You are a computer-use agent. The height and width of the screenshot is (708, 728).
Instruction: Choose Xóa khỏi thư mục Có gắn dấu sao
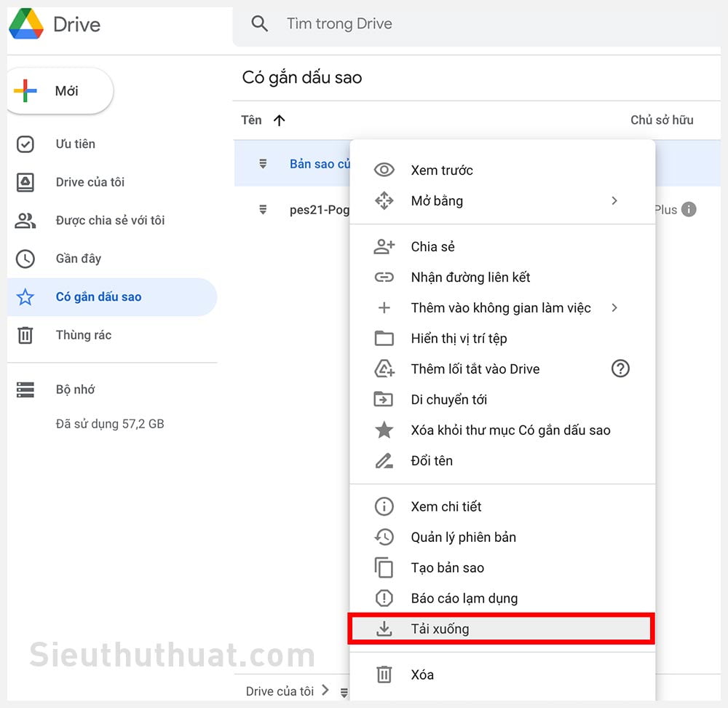(x=502, y=430)
